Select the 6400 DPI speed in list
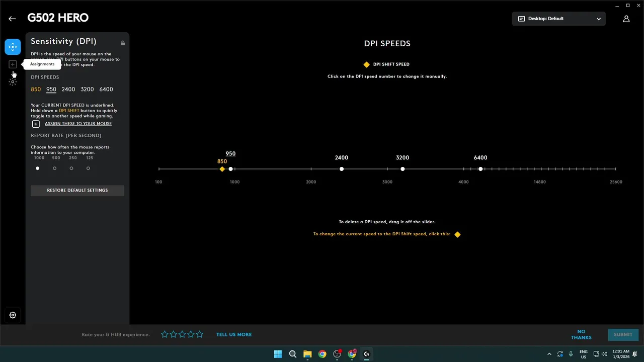Screen dimensions: 644x362 click(106, 89)
